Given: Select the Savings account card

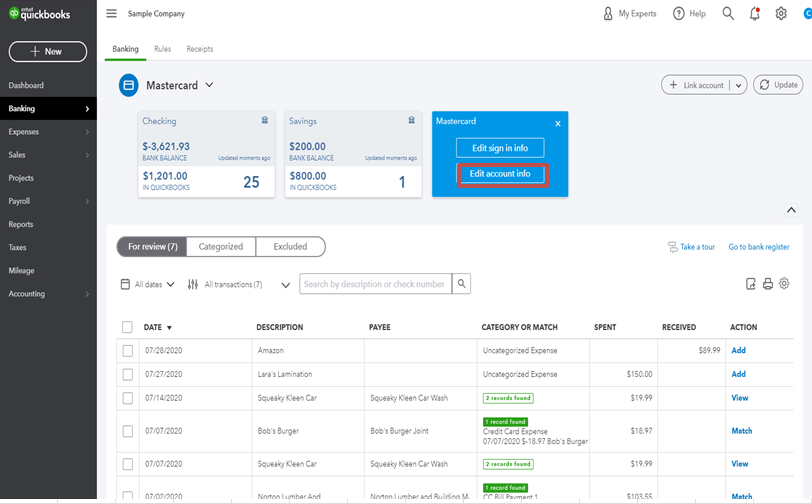Looking at the screenshot, I should tap(353, 154).
